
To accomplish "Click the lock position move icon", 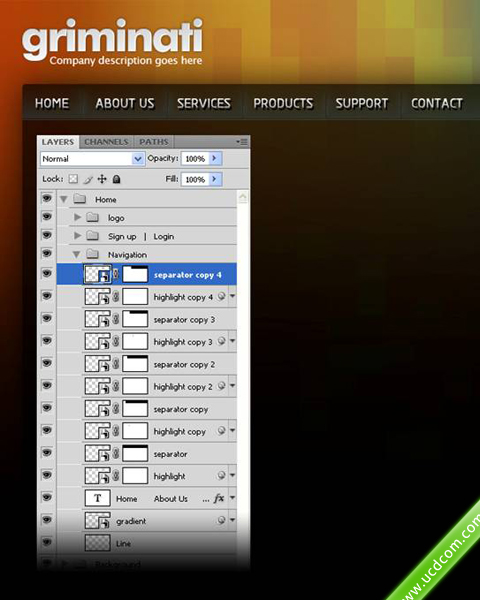I will pyautogui.click(x=102, y=179).
